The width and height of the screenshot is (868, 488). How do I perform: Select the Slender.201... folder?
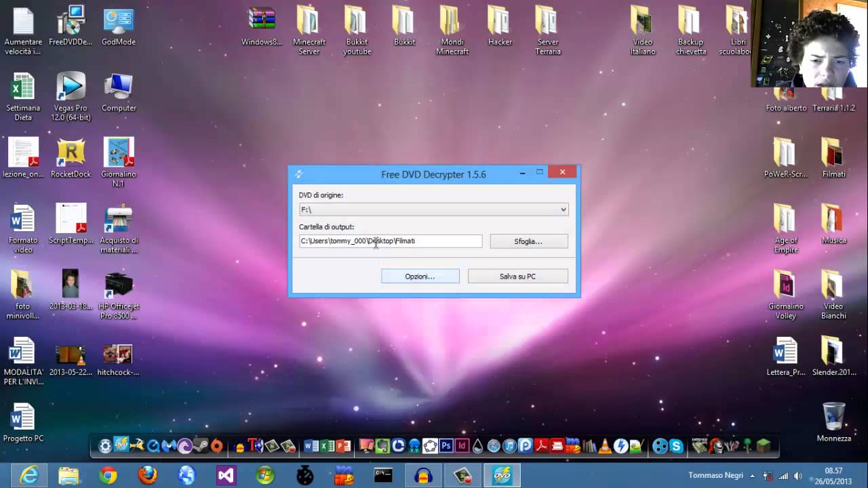pyautogui.click(x=833, y=357)
